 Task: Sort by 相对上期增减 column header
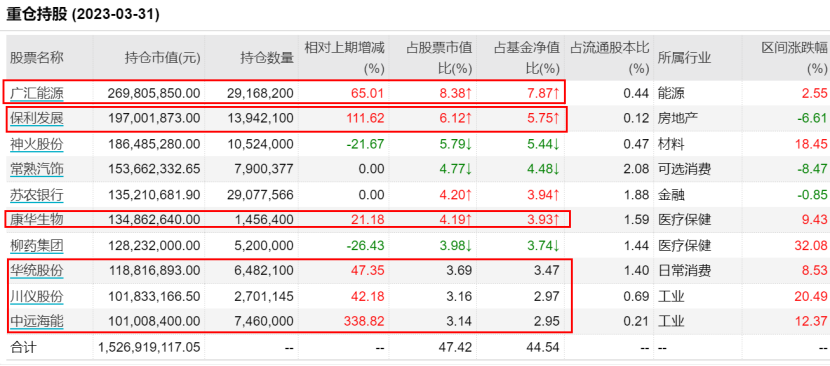344,58
